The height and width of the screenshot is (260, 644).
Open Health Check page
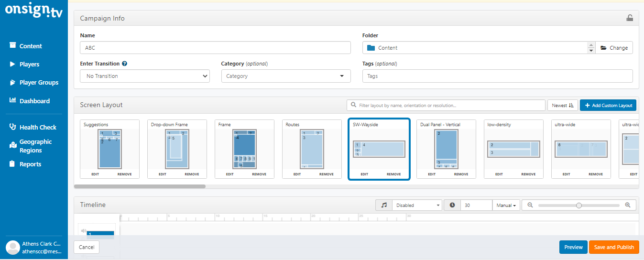point(38,127)
